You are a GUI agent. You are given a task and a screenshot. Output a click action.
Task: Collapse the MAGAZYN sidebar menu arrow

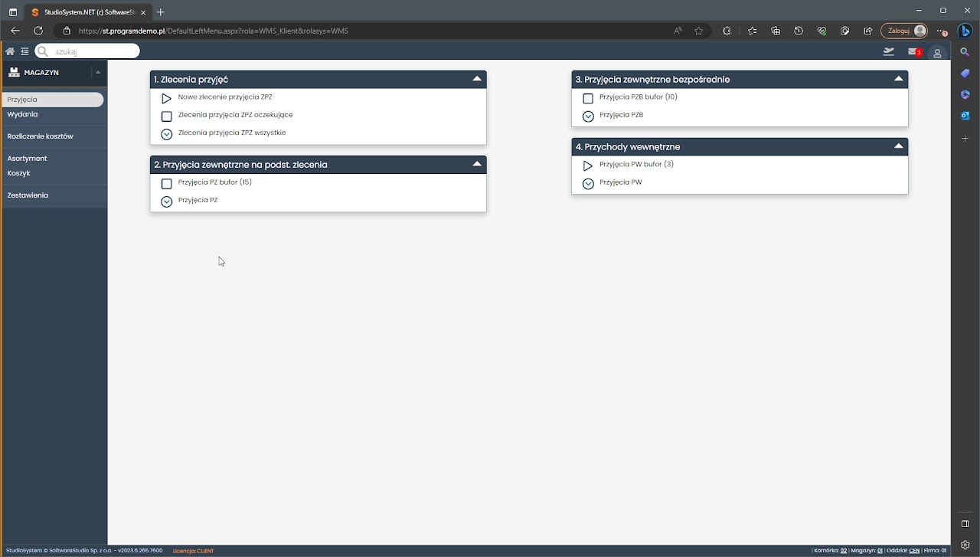pyautogui.click(x=98, y=72)
